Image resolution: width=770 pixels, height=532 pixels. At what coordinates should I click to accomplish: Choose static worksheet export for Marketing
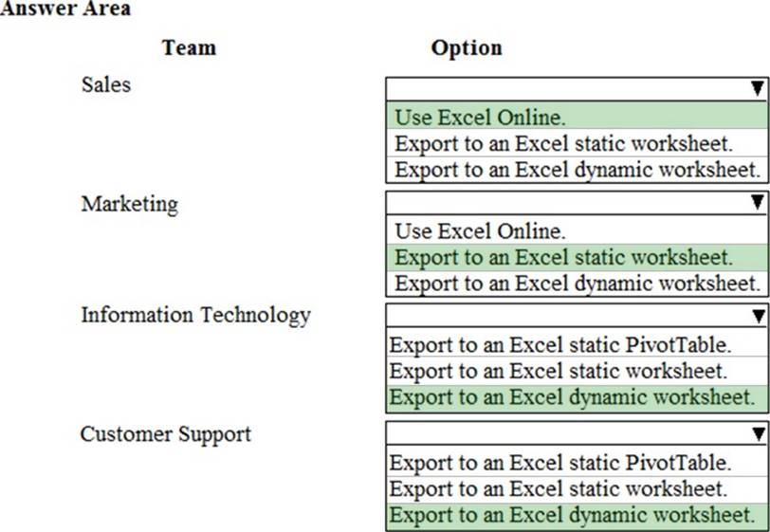point(563,257)
